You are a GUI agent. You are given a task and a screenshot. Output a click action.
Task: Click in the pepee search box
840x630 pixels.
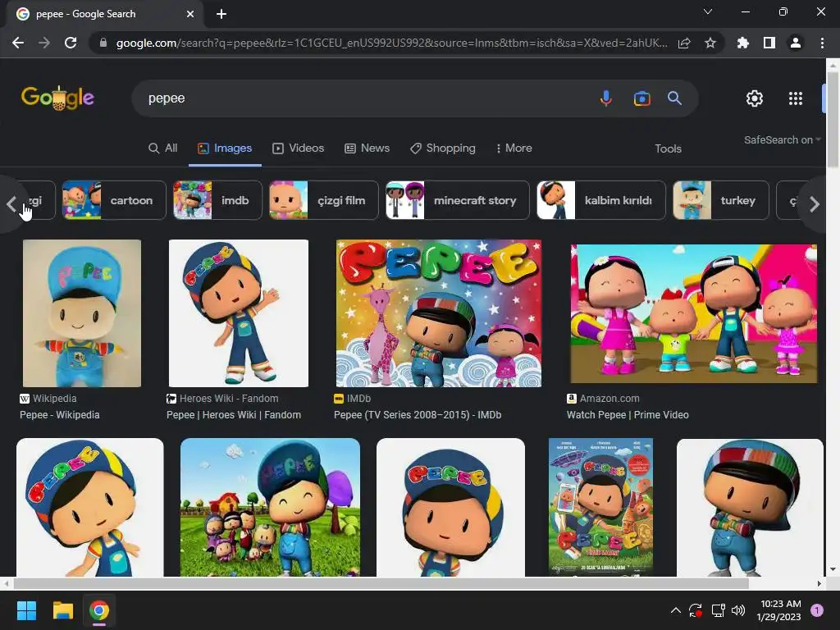[x=364, y=98]
